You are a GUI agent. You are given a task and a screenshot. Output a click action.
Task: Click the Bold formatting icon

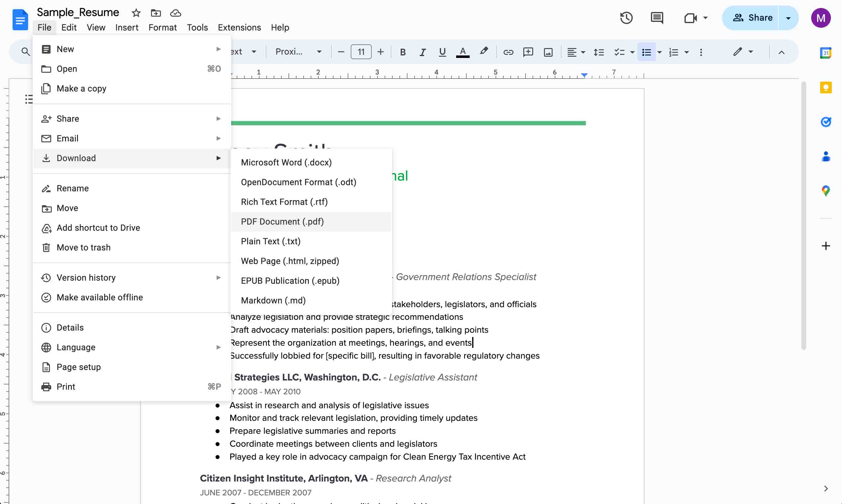coord(402,52)
